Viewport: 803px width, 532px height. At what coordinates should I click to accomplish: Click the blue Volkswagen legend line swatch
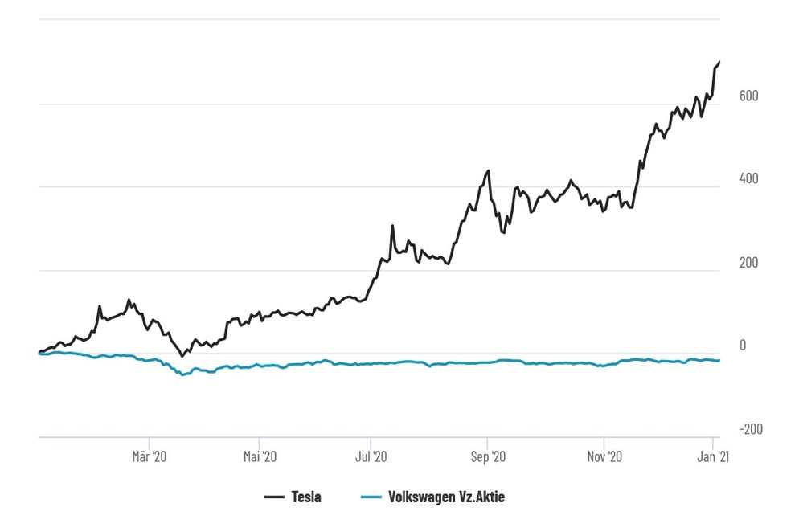pyautogui.click(x=371, y=497)
